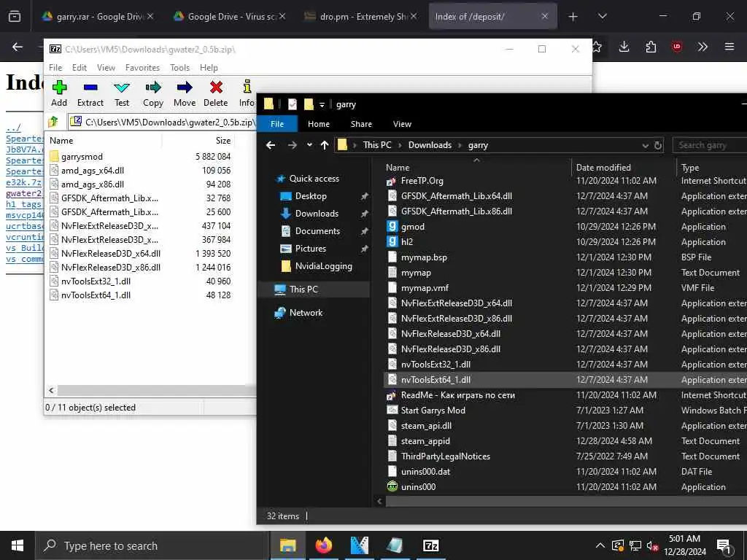This screenshot has height=560, width=747.
Task: Click the Test icon in 7-Zip
Action: click(122, 87)
